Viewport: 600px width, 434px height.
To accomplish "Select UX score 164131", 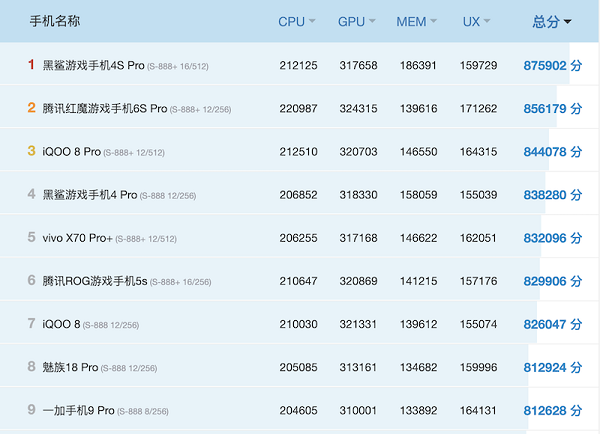I will point(478,411).
